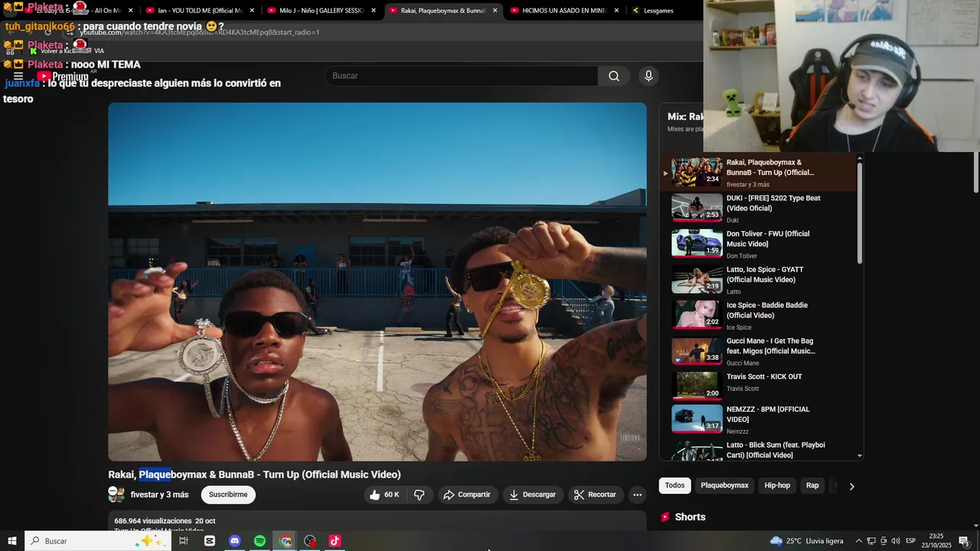Screen dimensions: 980x551
Task: Close the HICIMOS UN ASADO tab
Action: pos(616,11)
